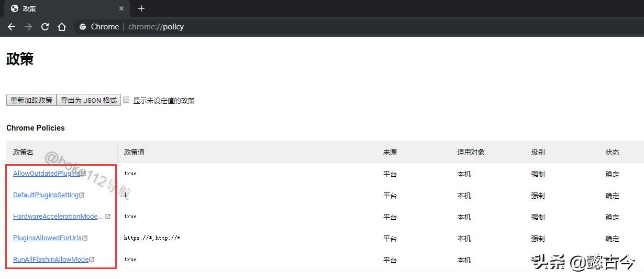Click the 导出为 JSON 格式 button
The height and width of the screenshot is (279, 644).
pos(88,100)
